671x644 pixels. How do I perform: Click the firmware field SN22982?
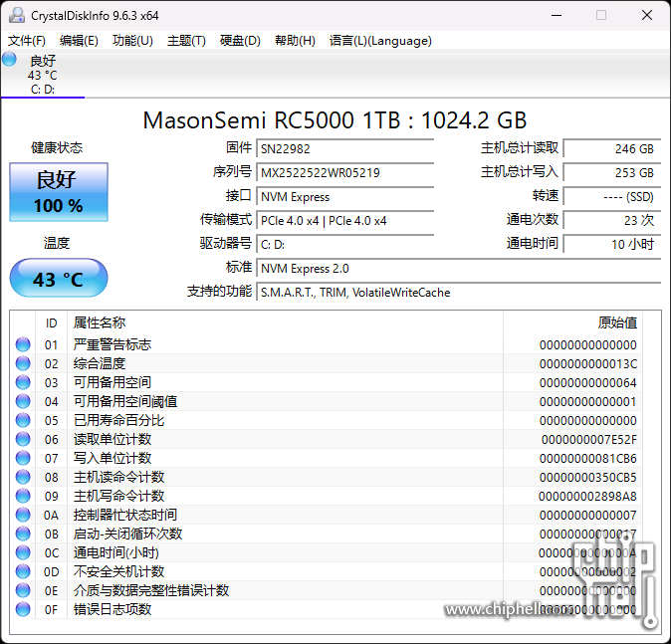pos(344,149)
